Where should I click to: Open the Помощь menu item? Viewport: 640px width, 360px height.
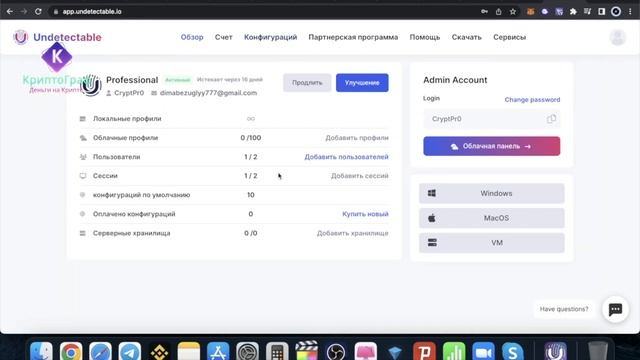(x=424, y=37)
